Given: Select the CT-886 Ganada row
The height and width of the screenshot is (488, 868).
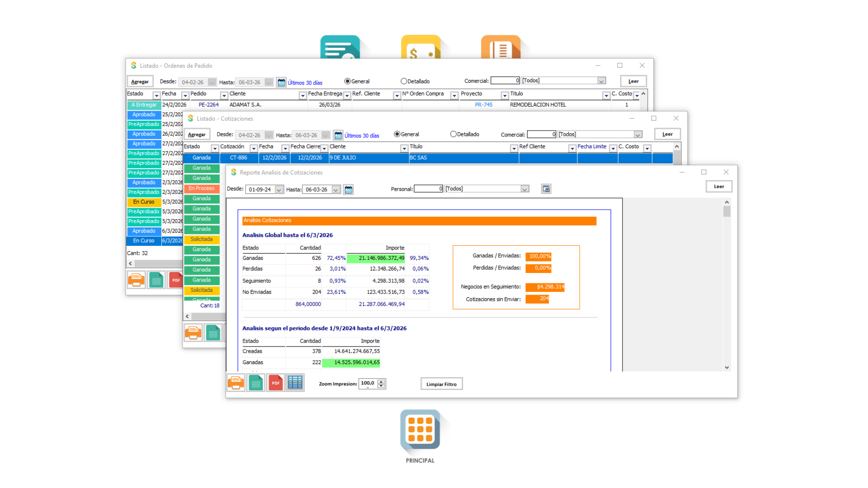Looking at the screenshot, I should [x=238, y=158].
